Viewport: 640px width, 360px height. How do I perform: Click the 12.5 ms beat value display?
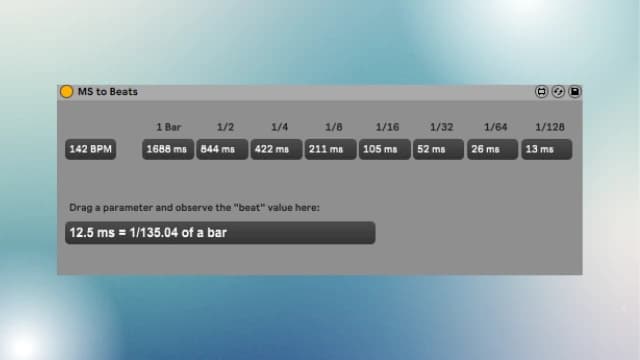pyautogui.click(x=220, y=233)
